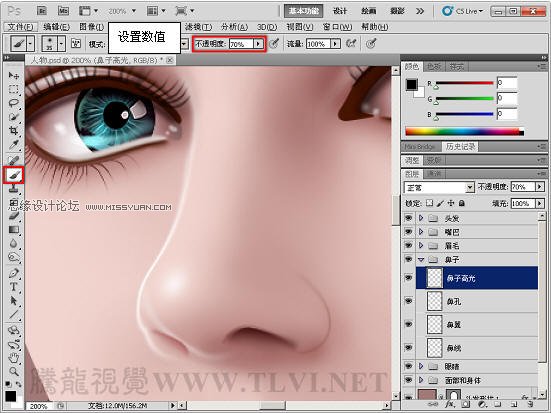Open the 编辑(E) menu
Viewport: 551px width, 413px height.
(56, 27)
